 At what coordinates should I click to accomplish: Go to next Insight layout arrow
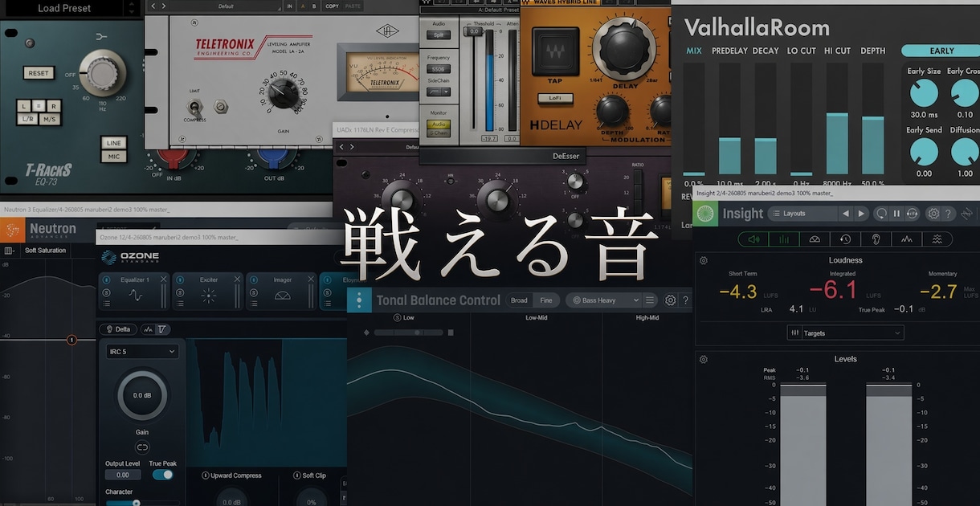click(861, 214)
